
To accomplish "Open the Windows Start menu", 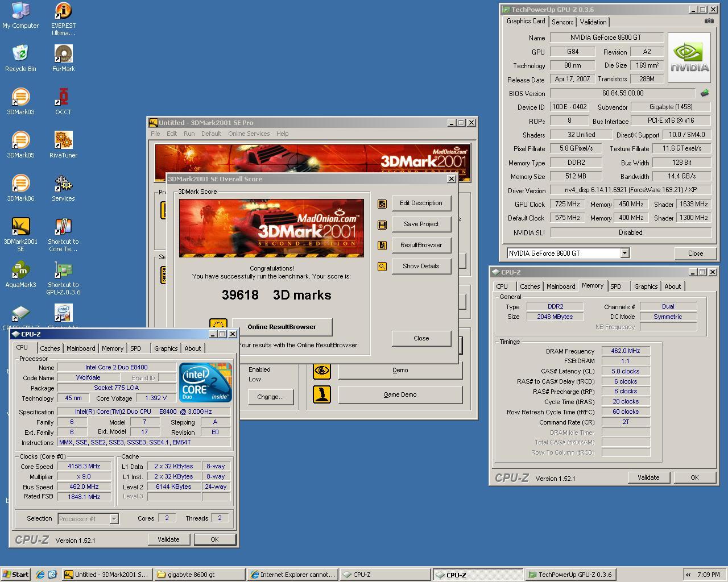I will [15, 575].
